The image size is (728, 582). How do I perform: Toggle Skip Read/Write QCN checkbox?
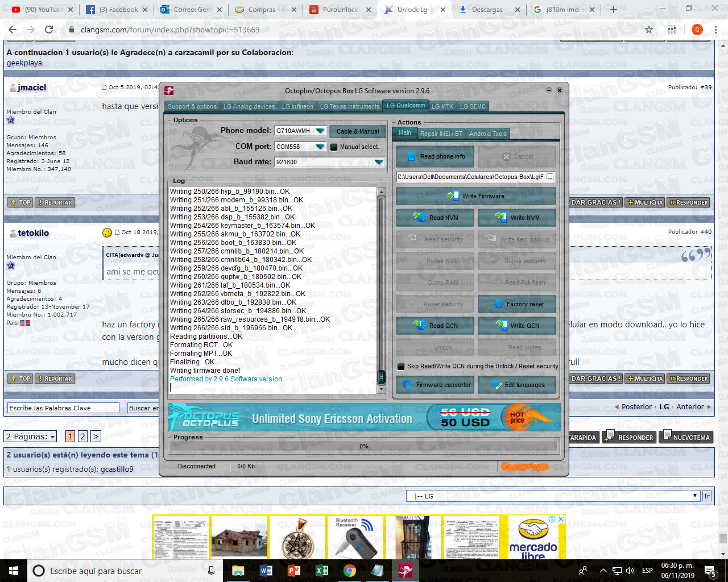click(x=400, y=367)
